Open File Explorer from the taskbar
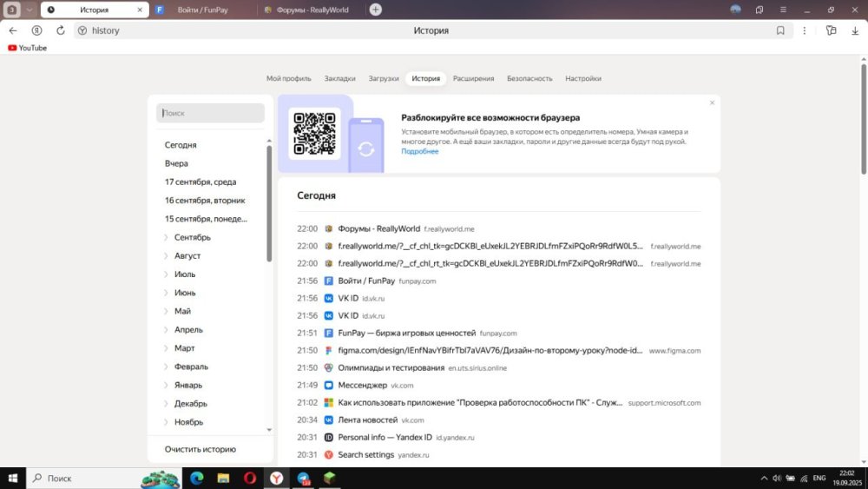 coord(223,478)
